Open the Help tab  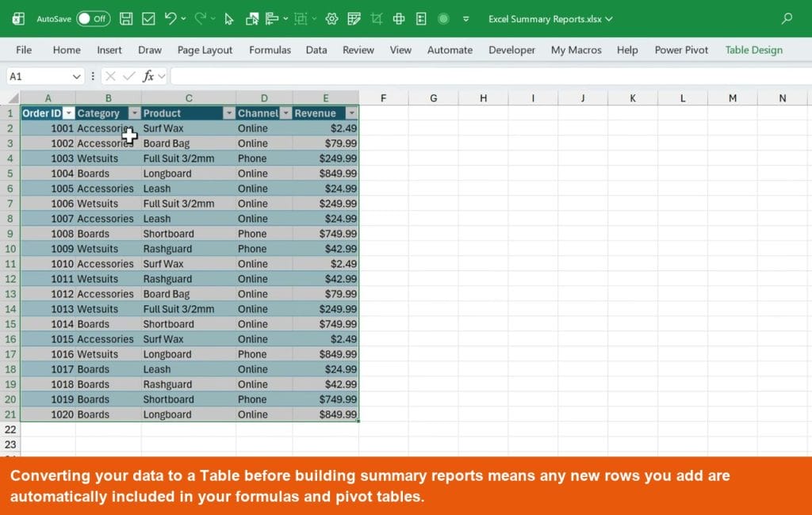tap(627, 50)
